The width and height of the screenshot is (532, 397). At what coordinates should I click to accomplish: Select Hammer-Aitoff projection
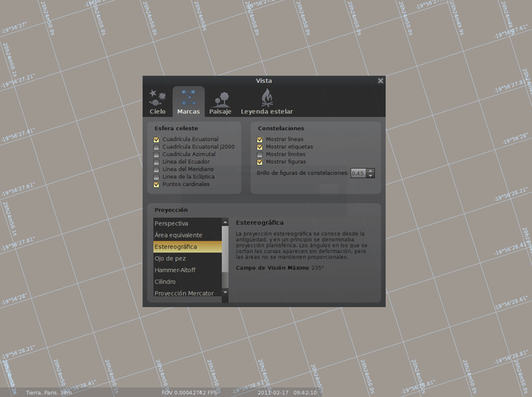pos(187,270)
